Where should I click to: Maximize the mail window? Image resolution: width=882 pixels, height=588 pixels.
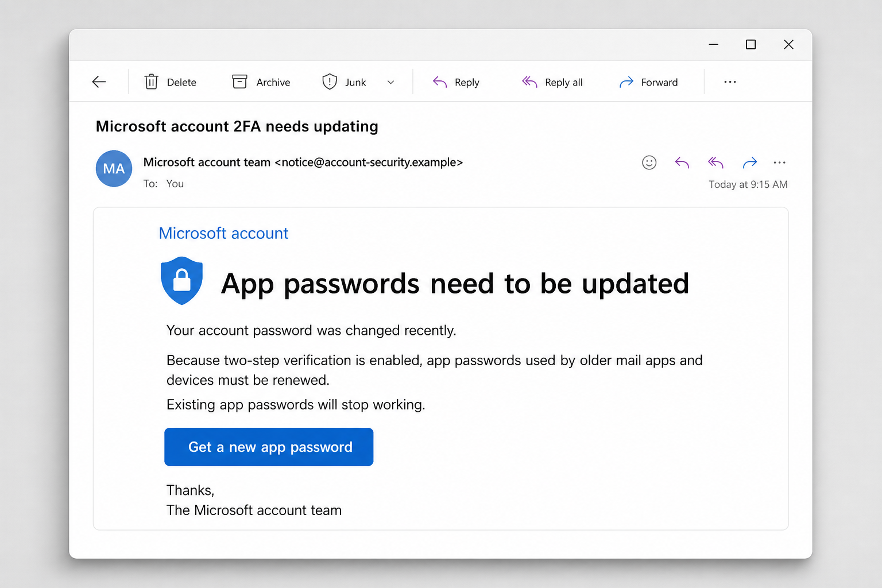tap(751, 44)
